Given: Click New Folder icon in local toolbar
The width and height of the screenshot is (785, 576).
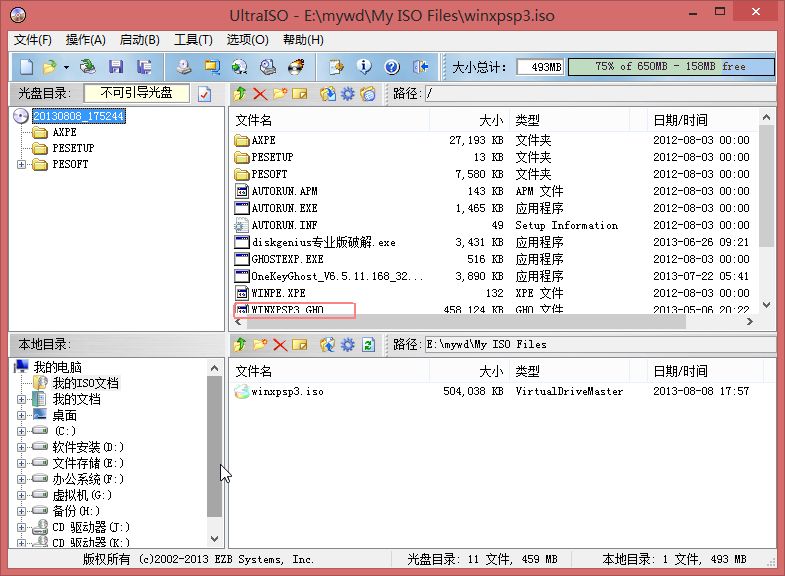Looking at the screenshot, I should [x=260, y=344].
